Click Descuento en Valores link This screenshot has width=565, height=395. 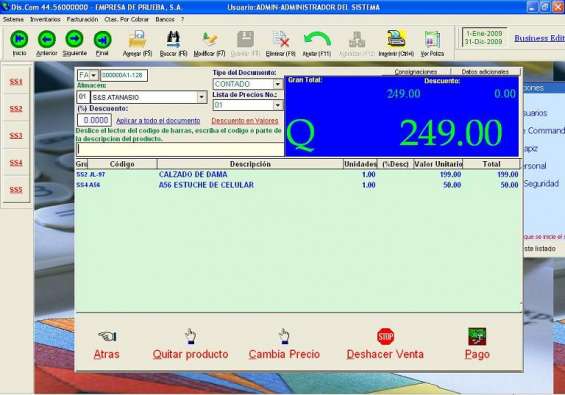point(245,121)
